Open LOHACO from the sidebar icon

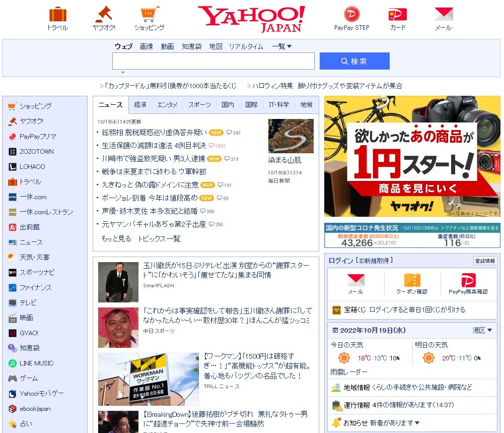click(x=12, y=166)
